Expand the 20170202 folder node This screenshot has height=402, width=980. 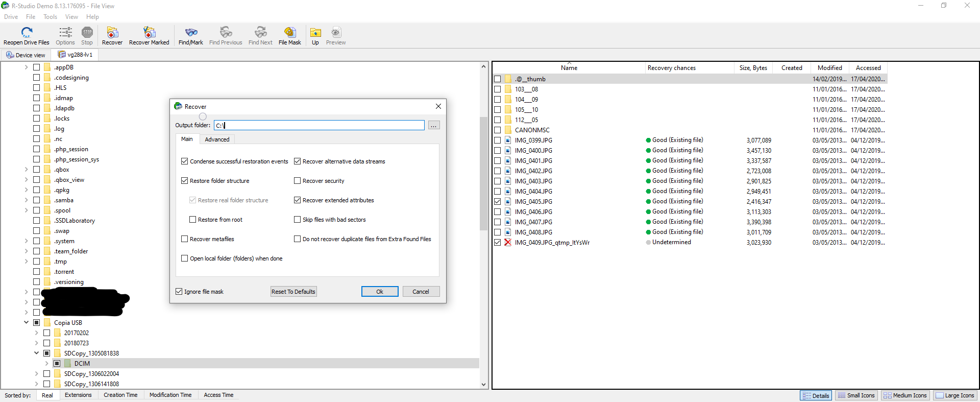36,333
